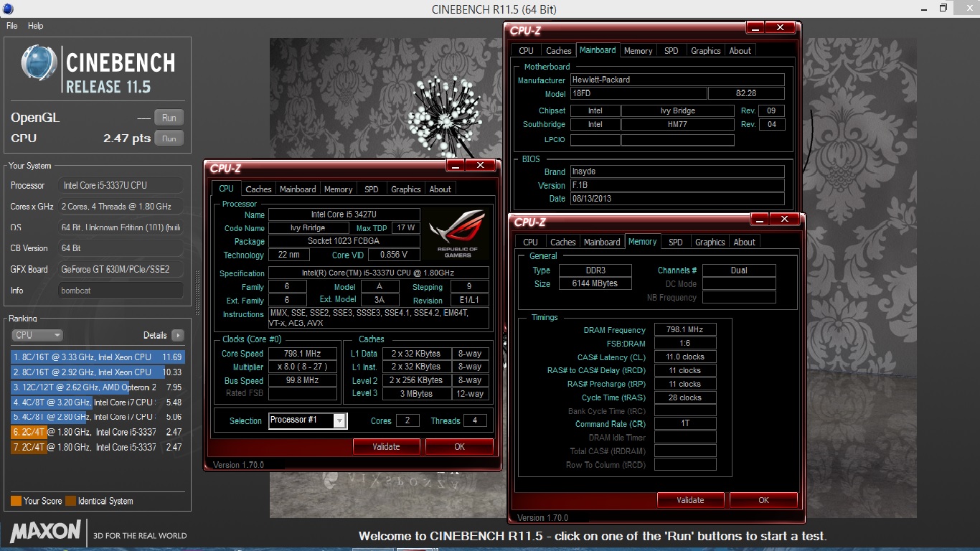Click the Cinebench app icon in title bar

tap(7, 9)
